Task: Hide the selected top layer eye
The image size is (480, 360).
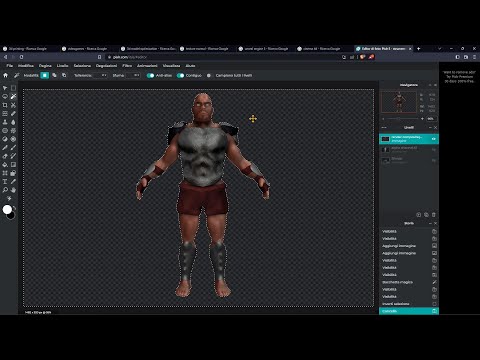Action: 434,139
